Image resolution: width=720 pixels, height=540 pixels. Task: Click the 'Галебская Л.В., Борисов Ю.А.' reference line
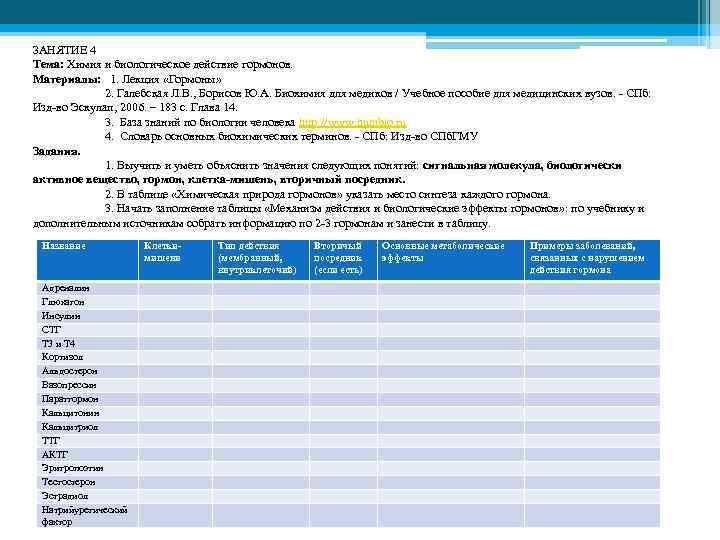tap(377, 93)
